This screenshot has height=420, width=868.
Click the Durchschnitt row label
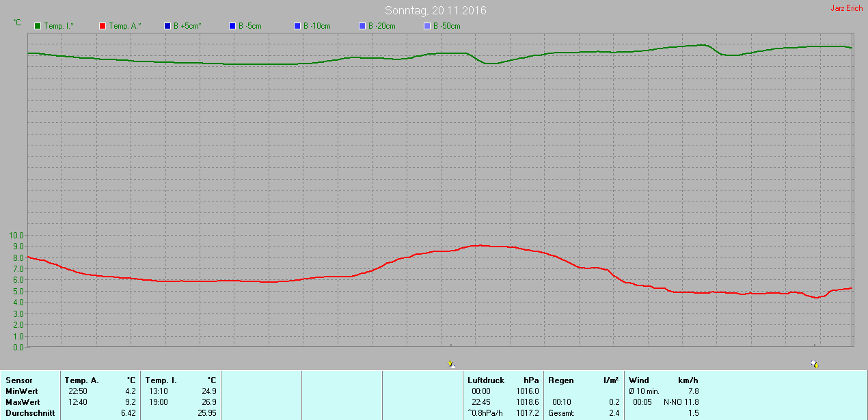point(30,413)
